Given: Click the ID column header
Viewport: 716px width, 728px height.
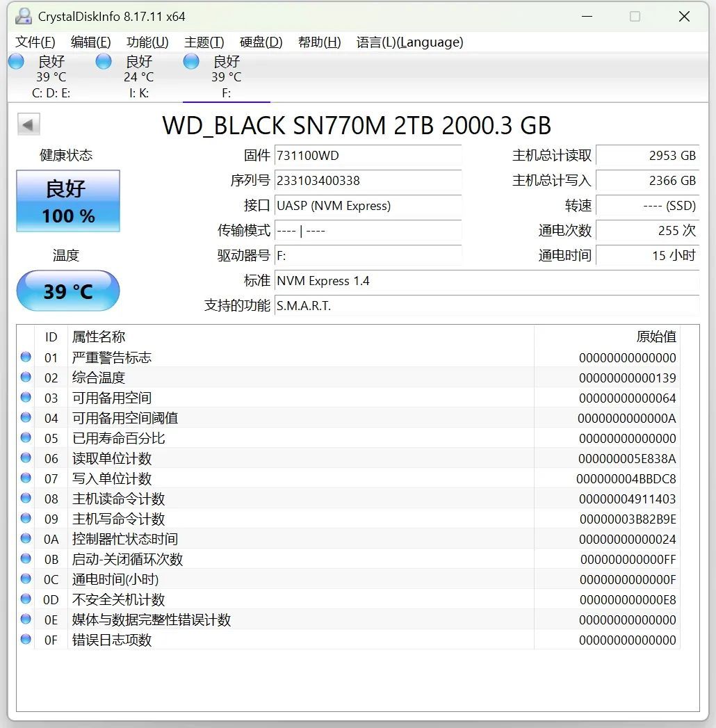Looking at the screenshot, I should tap(51, 337).
